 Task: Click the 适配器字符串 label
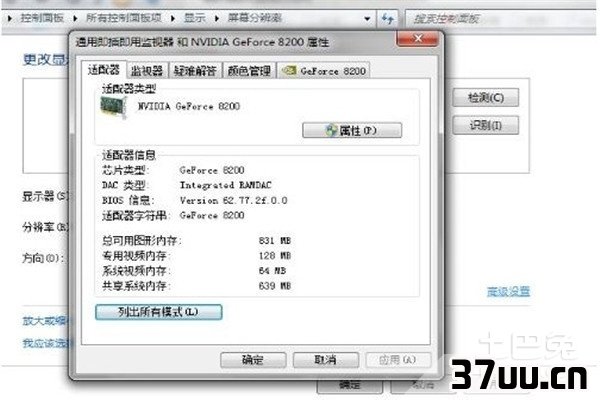coord(136,216)
